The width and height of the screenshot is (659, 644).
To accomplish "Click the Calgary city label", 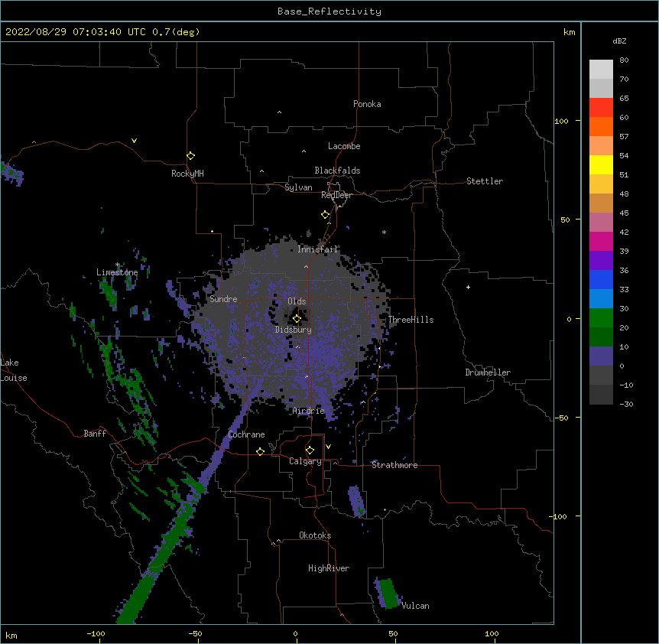I will point(305,461).
